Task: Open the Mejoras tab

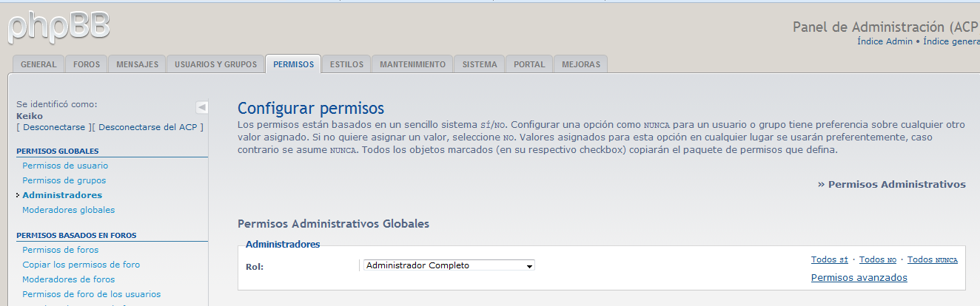Action: click(x=581, y=64)
